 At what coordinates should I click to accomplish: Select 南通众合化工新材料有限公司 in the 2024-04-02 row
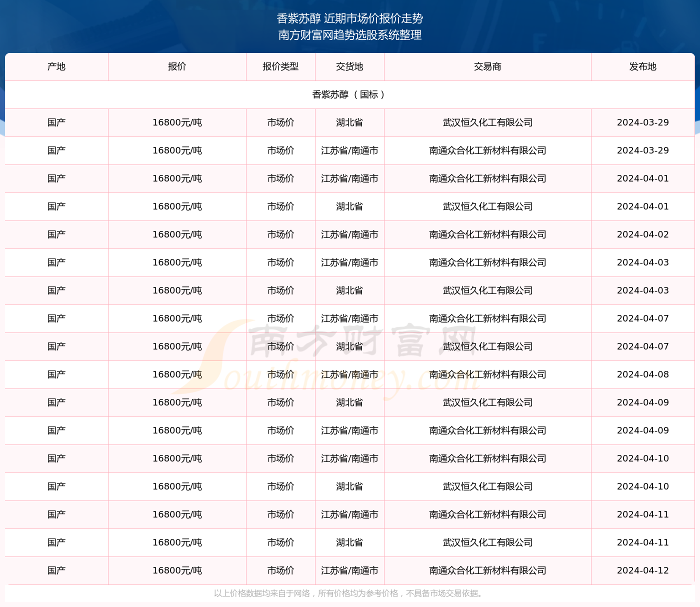487,234
